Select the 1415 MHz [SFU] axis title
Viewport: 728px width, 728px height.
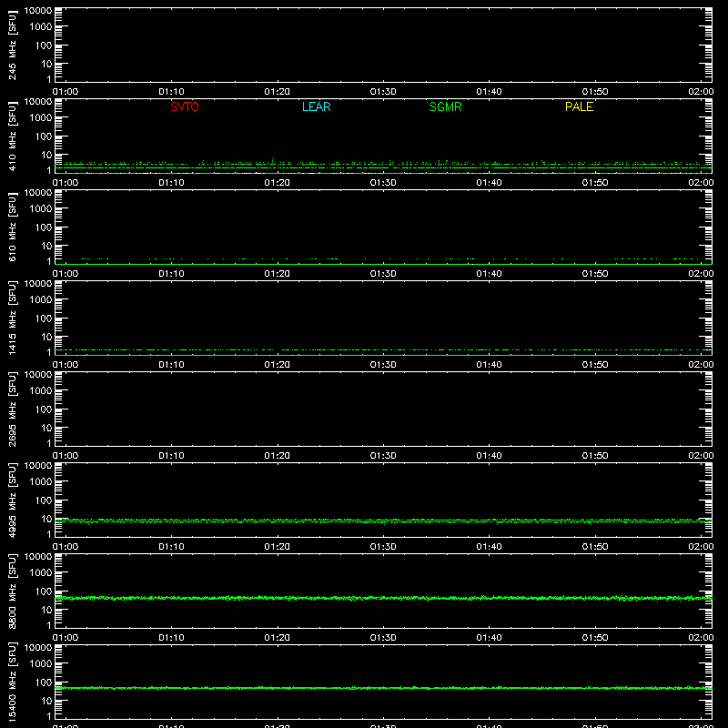point(12,318)
